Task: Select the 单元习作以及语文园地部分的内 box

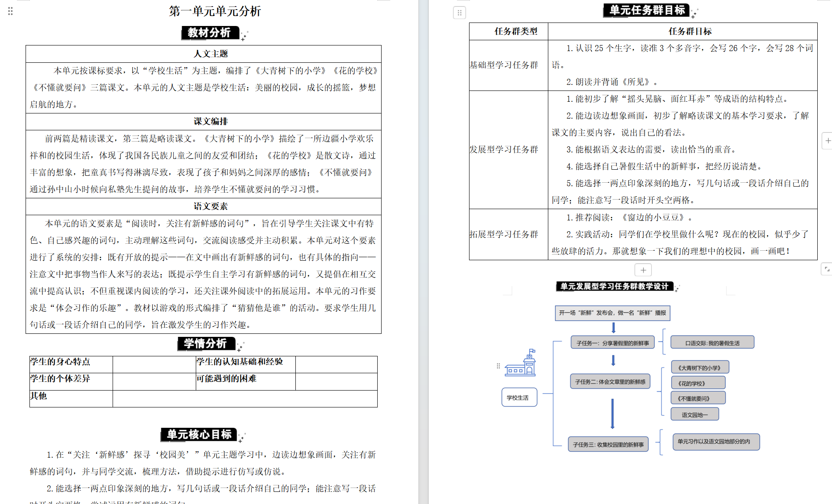Action: [716, 442]
